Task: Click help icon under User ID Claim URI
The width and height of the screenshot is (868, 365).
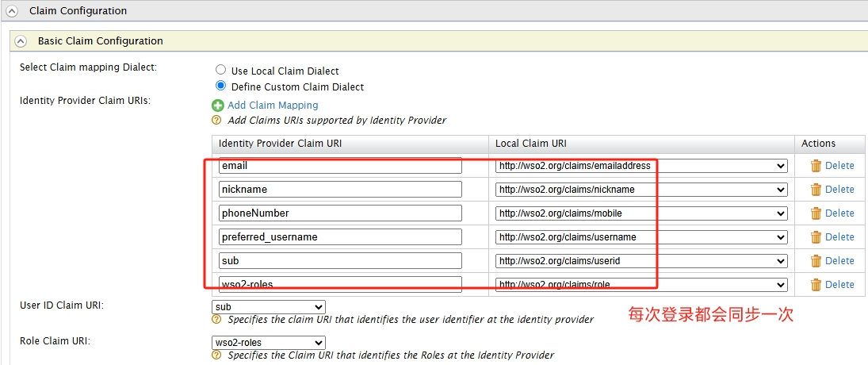Action: pyautogui.click(x=216, y=320)
